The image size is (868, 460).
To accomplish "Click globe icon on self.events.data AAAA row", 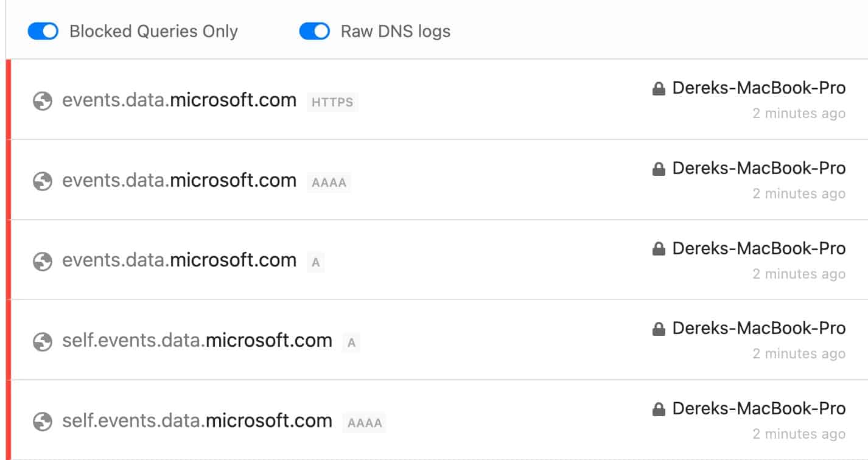I will [x=43, y=422].
